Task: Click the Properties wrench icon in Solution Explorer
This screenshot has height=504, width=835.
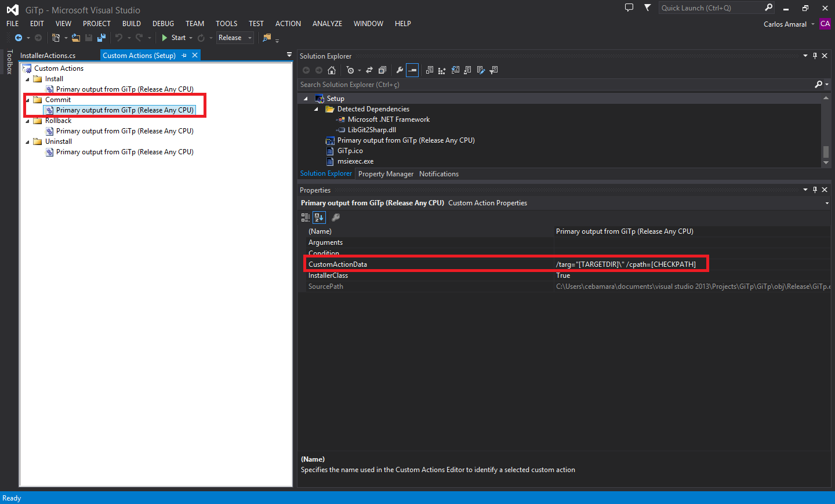Action: point(400,70)
